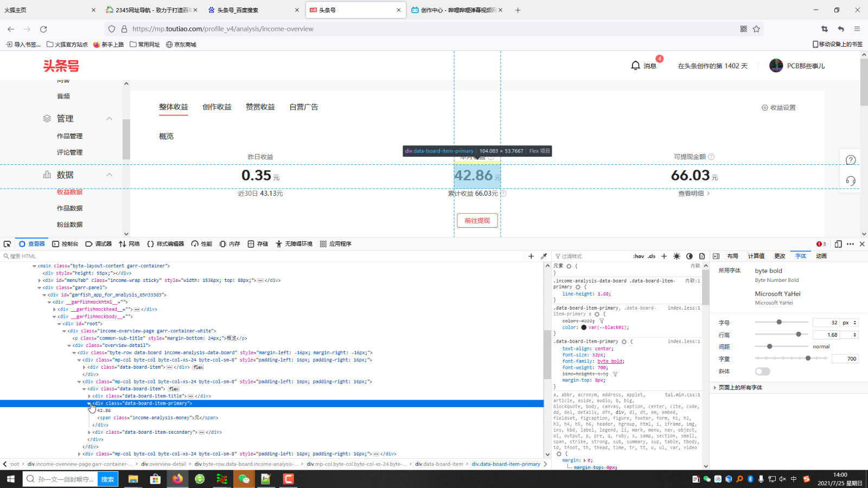This screenshot has height=488, width=868.
Task: Toggle print media simulation icon
Action: point(702,256)
